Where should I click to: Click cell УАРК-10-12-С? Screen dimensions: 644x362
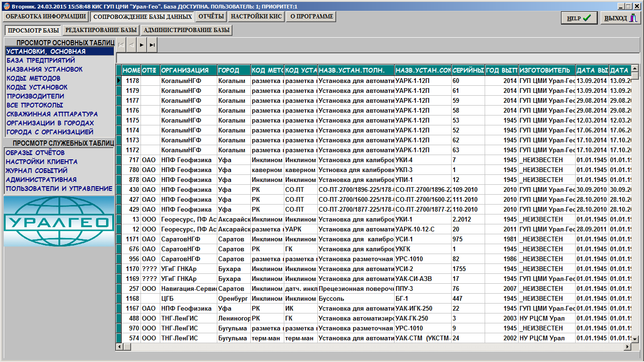click(x=422, y=229)
